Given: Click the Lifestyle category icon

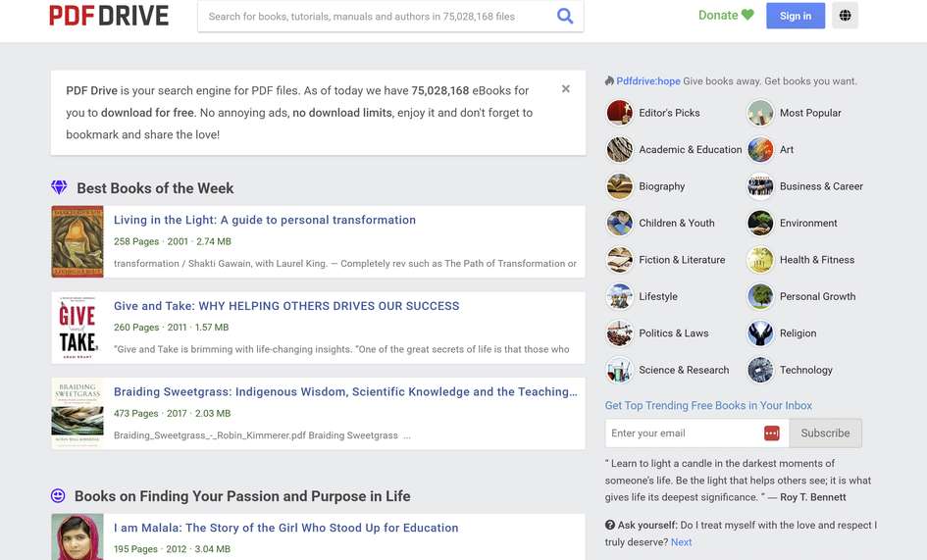Looking at the screenshot, I should (x=620, y=296).
